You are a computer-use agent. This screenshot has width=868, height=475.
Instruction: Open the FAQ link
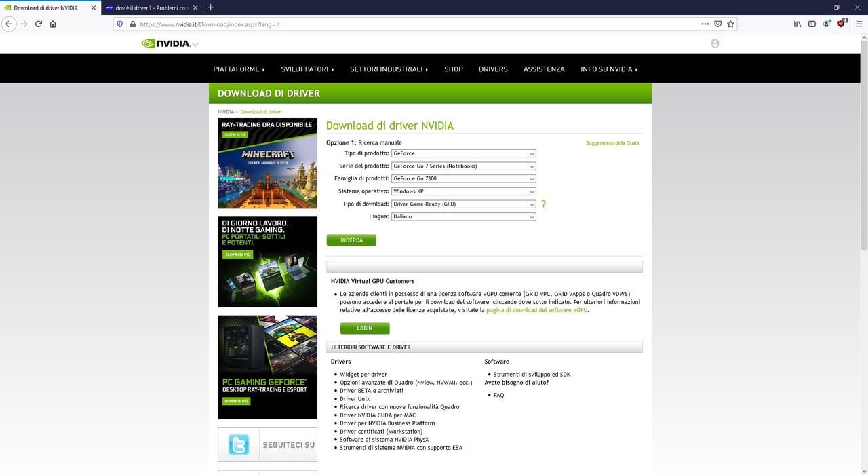coord(499,396)
